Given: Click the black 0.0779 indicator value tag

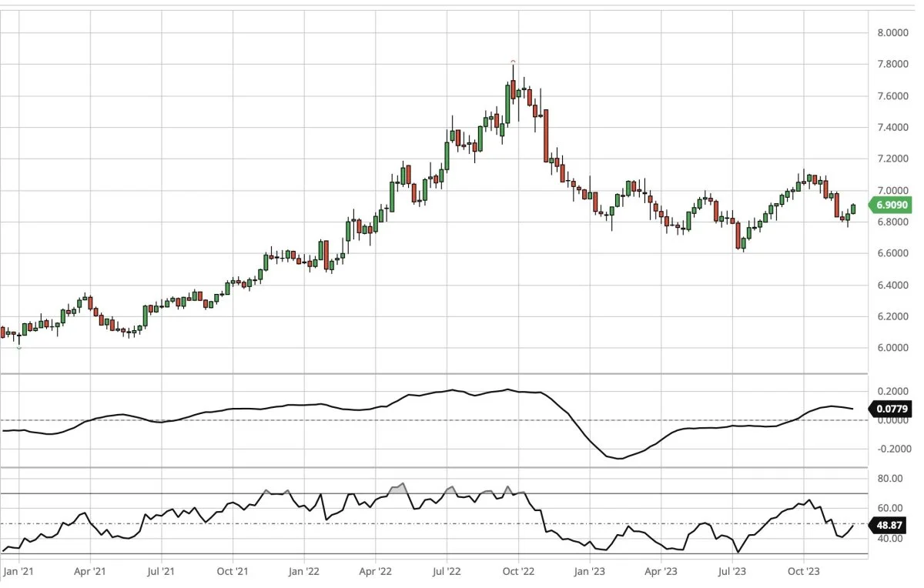Looking at the screenshot, I should click(x=890, y=409).
